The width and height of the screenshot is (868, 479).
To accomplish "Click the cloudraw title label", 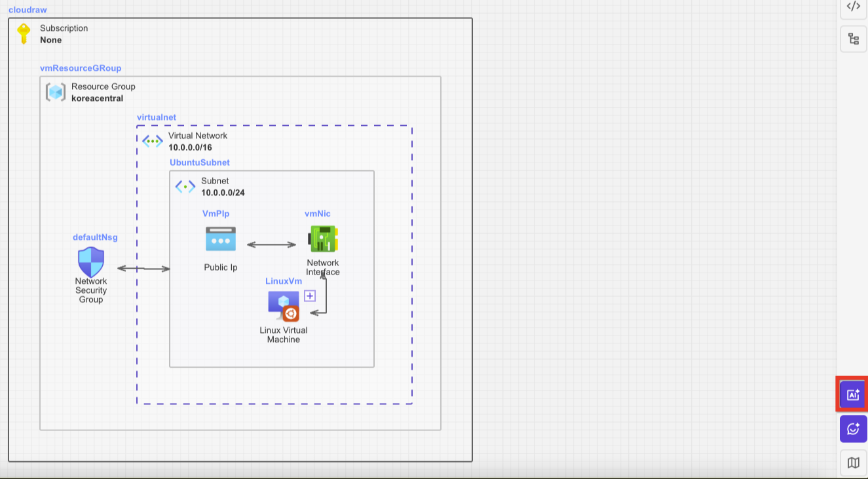I will (x=28, y=10).
